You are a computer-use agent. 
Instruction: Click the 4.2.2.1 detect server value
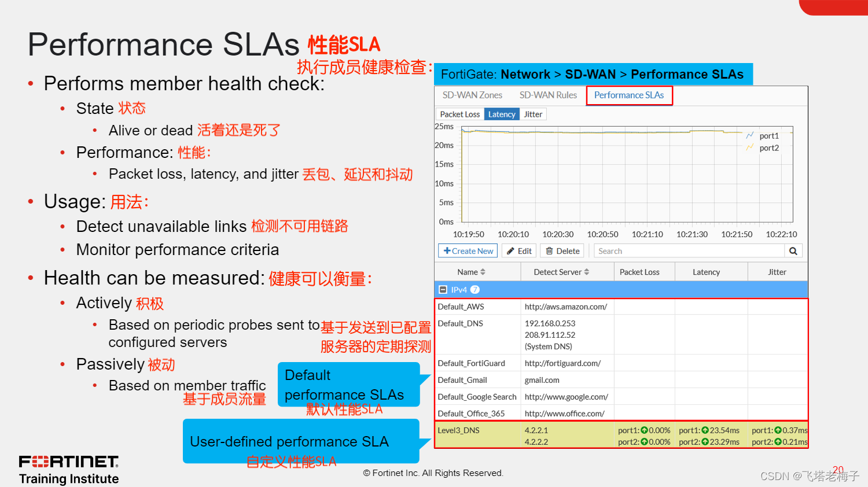[x=536, y=430]
